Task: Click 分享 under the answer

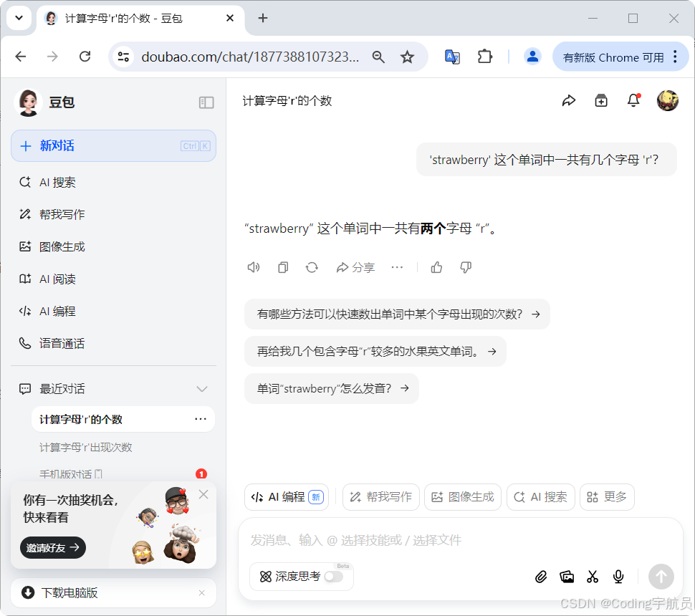Action: pos(355,267)
